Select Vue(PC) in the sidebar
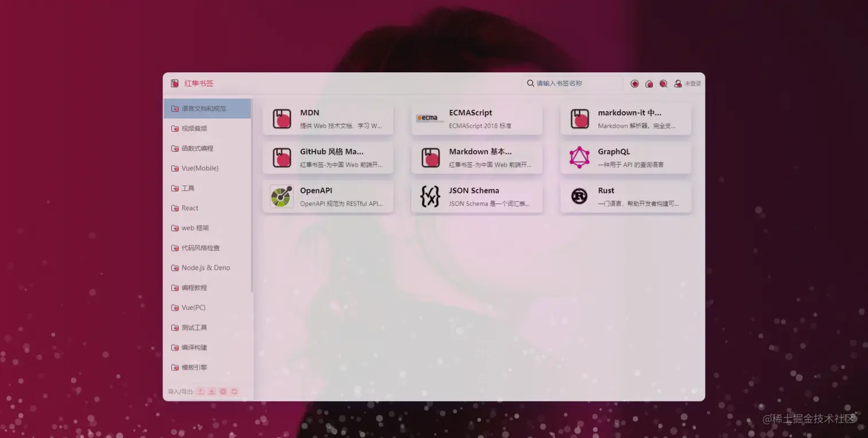 (x=207, y=308)
